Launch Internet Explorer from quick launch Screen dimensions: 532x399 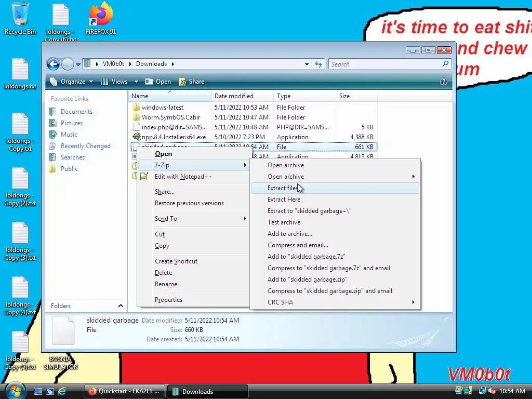tap(62, 391)
